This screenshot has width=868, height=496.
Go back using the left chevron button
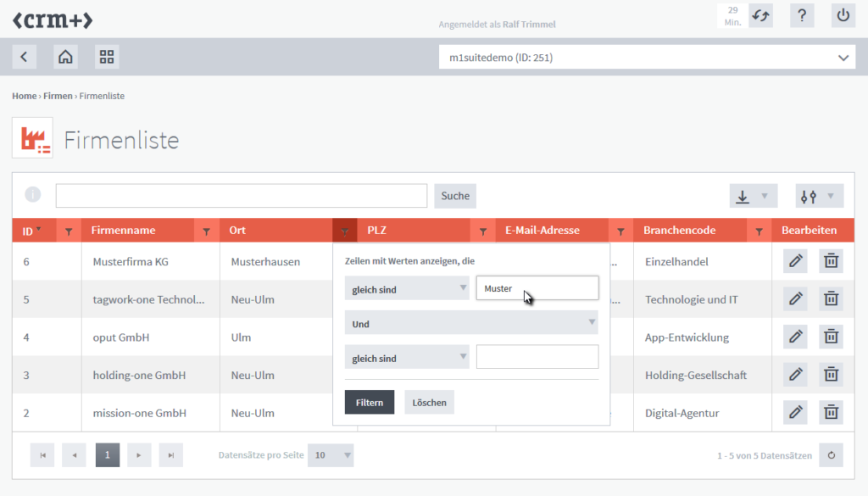point(24,57)
